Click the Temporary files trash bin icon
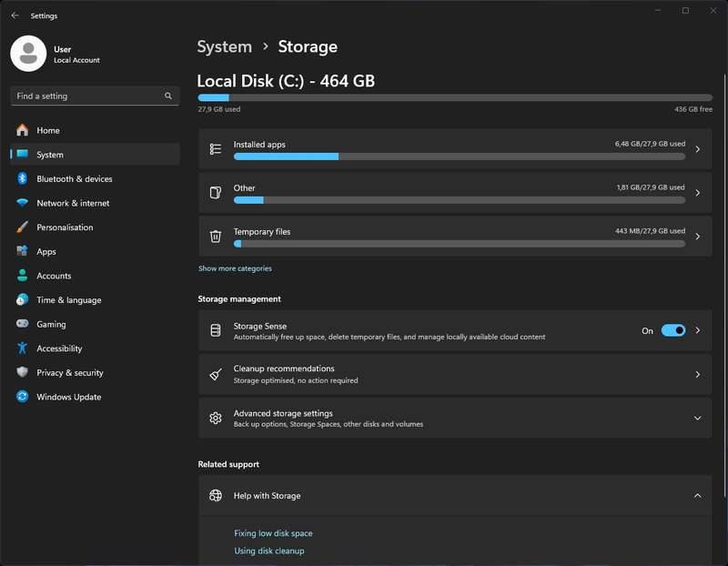728x566 pixels. [x=216, y=237]
